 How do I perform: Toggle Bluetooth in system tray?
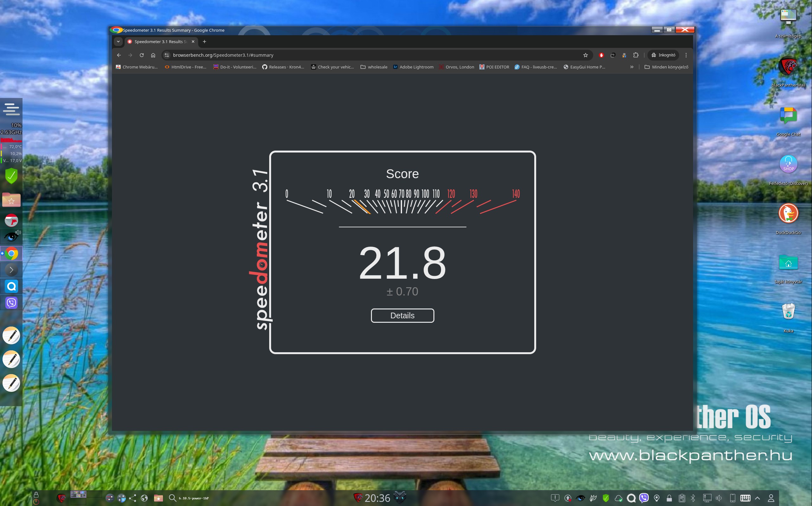693,498
